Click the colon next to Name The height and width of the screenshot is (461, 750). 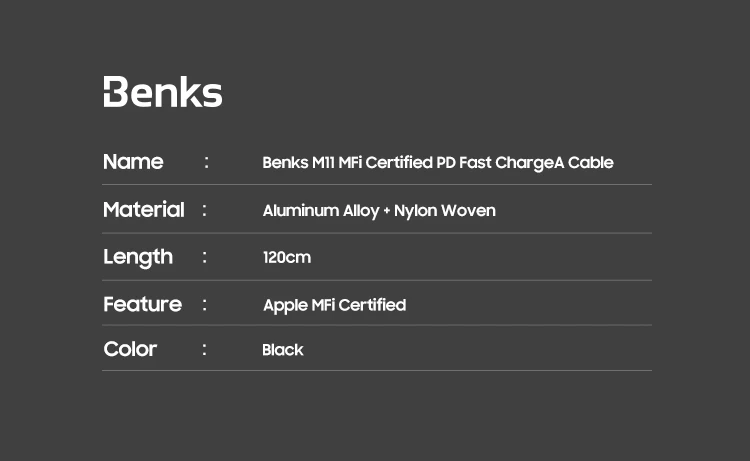pyautogui.click(x=207, y=162)
